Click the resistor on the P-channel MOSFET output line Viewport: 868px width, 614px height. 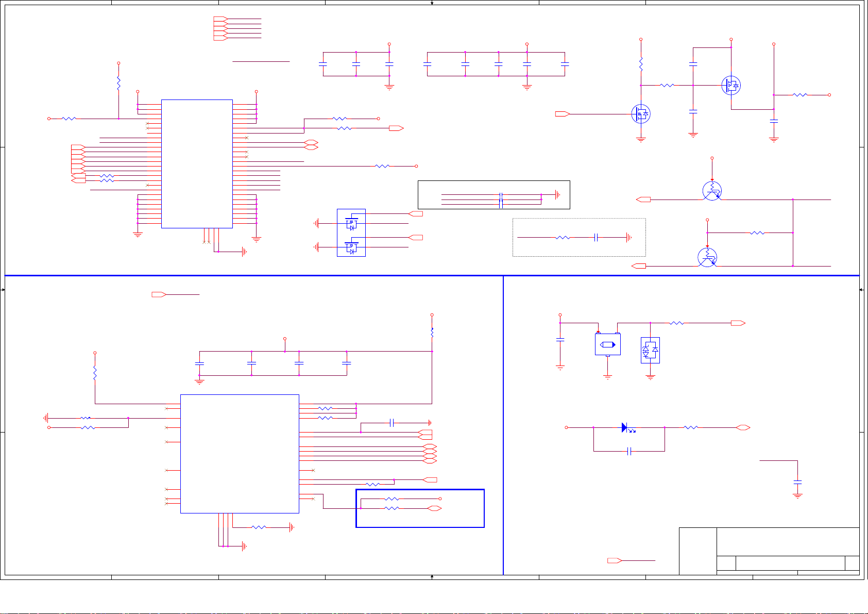point(800,95)
